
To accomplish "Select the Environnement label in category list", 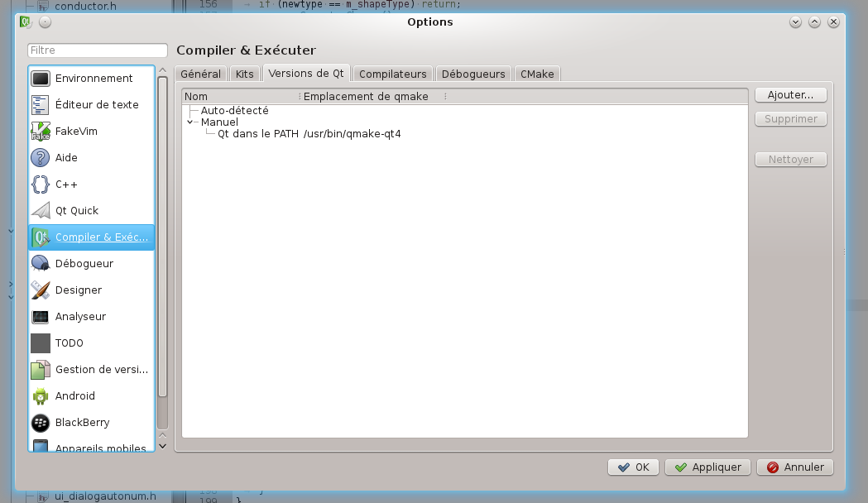I will click(94, 78).
